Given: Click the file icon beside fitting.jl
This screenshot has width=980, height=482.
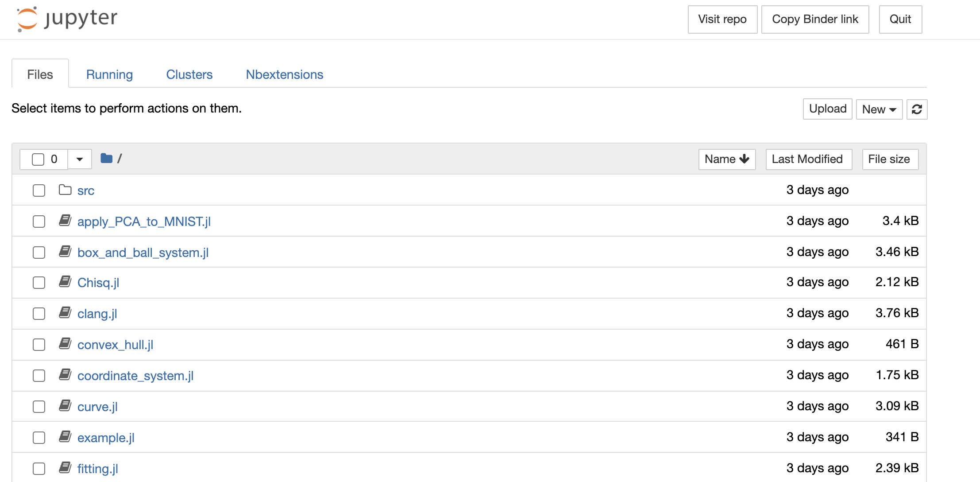Looking at the screenshot, I should 65,468.
